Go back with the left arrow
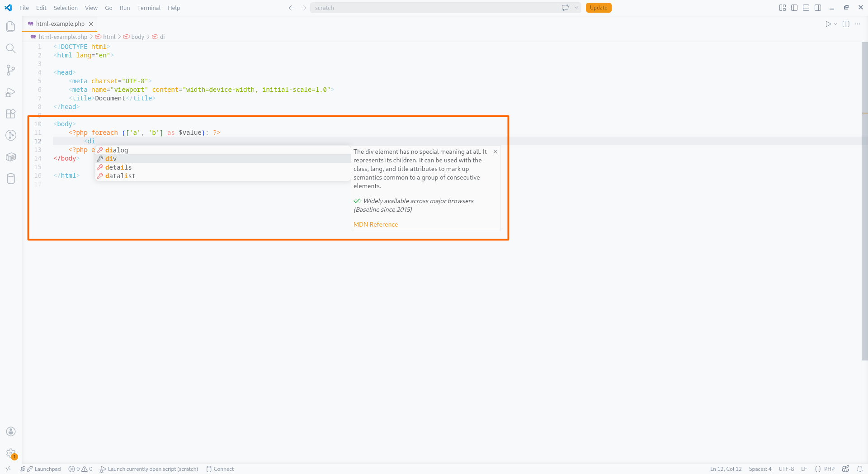Screen dimensions: 868x474 292,8
